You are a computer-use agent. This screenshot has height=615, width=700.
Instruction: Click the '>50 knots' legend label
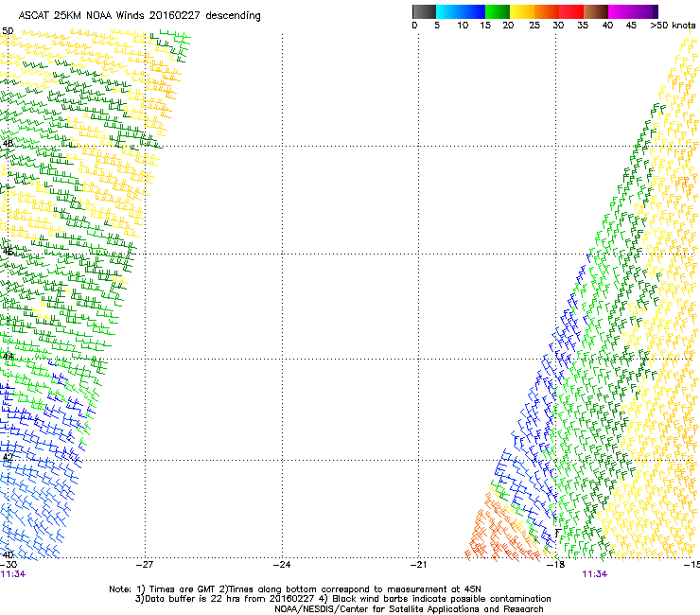coord(673,25)
